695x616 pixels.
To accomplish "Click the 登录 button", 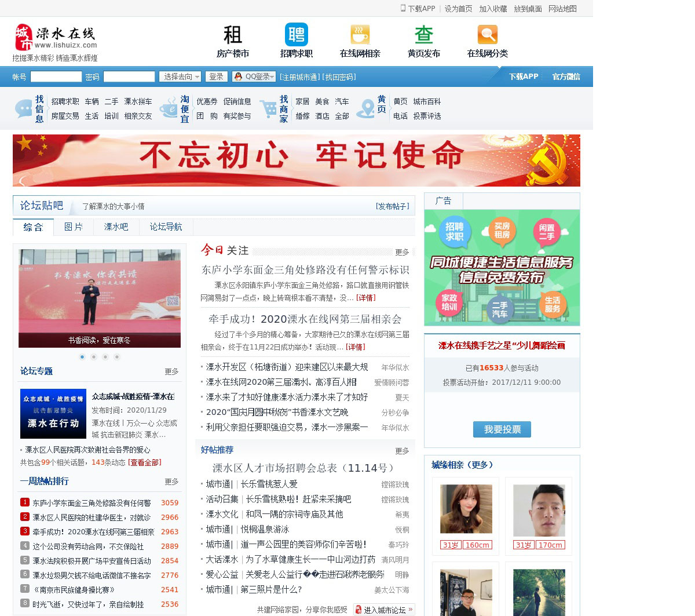I will pos(216,76).
